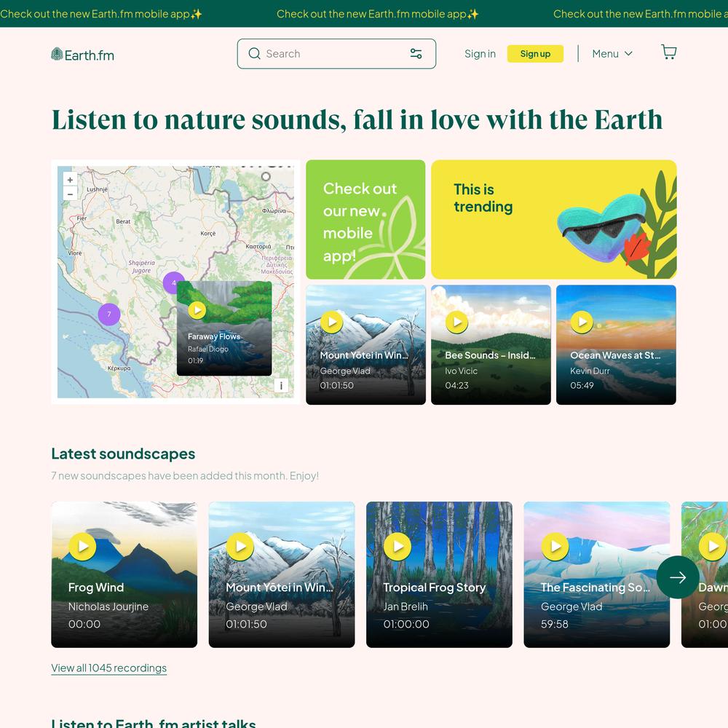Image resolution: width=728 pixels, height=728 pixels.
Task: Open the This is trending card
Action: coord(553,220)
